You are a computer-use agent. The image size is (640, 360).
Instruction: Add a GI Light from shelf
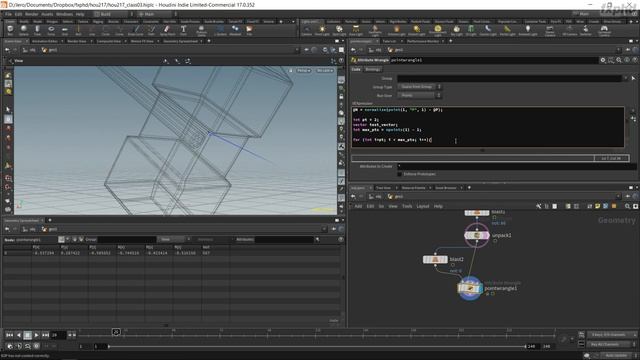pyautogui.click(x=471, y=30)
